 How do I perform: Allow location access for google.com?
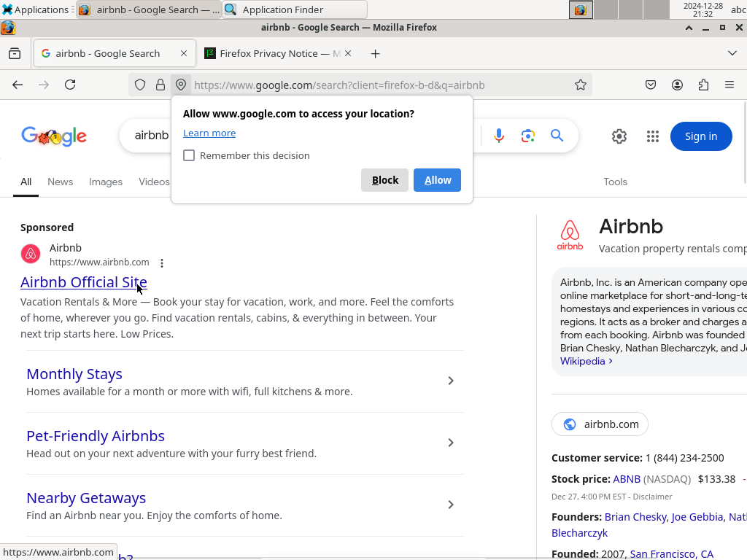coord(438,180)
